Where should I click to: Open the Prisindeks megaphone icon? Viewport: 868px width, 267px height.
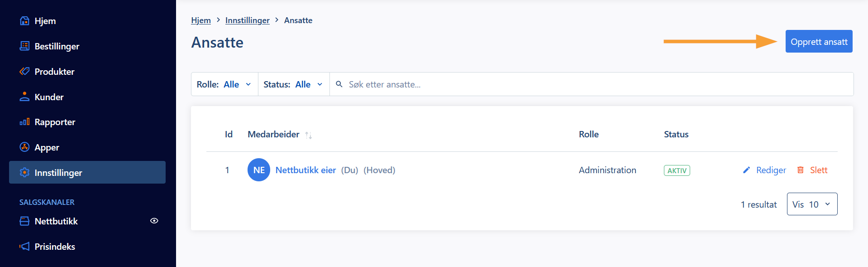24,247
